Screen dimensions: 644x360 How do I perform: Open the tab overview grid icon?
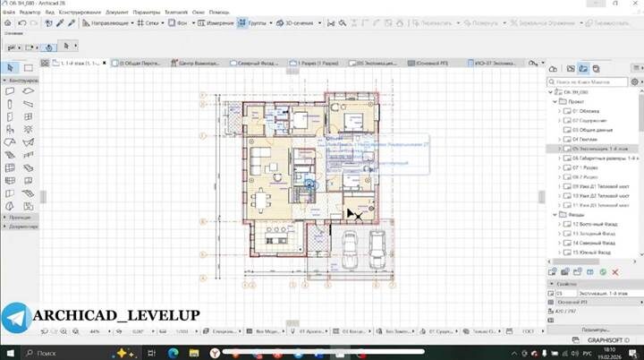(45, 63)
